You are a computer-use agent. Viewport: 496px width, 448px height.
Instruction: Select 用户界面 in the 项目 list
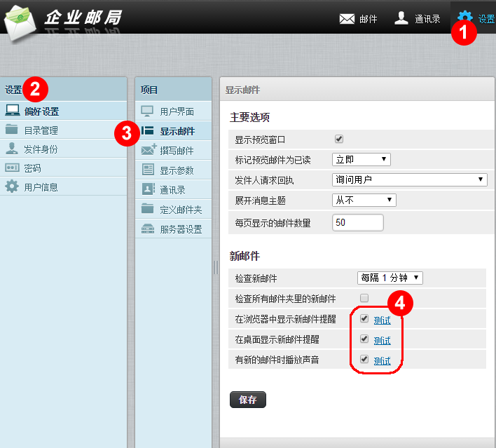point(177,111)
